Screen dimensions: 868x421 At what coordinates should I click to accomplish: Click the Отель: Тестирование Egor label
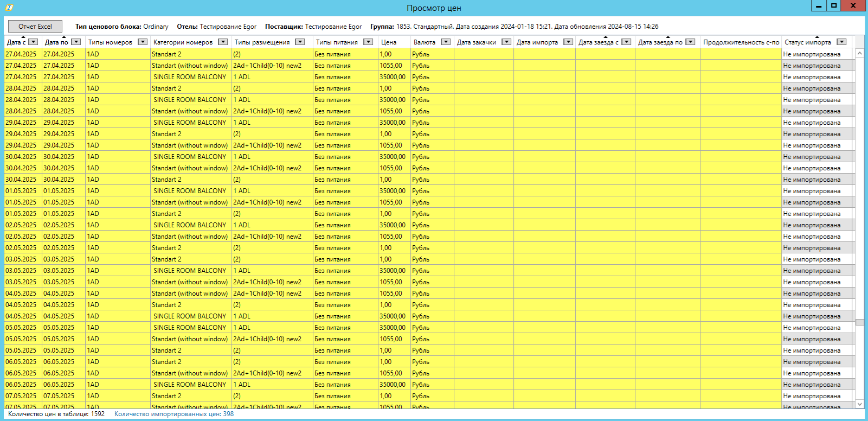[x=217, y=27]
